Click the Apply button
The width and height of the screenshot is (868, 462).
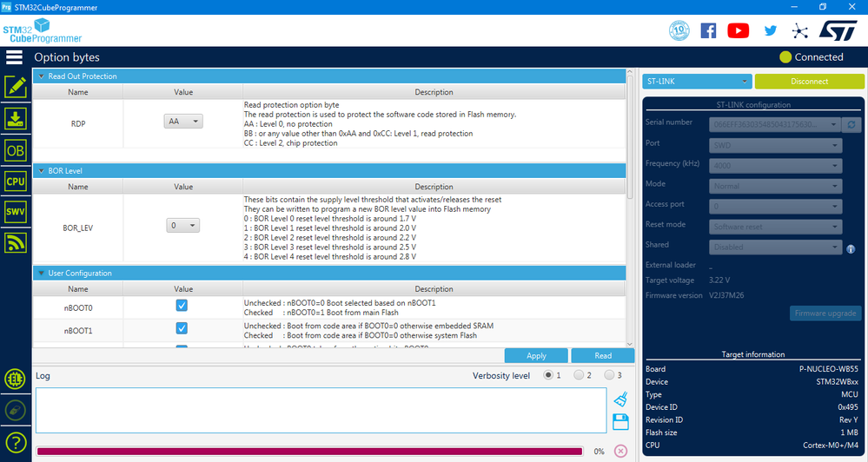(x=536, y=356)
